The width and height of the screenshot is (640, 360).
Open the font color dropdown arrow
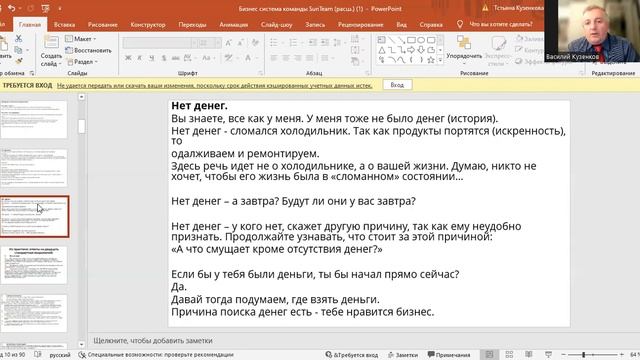(x=256, y=58)
